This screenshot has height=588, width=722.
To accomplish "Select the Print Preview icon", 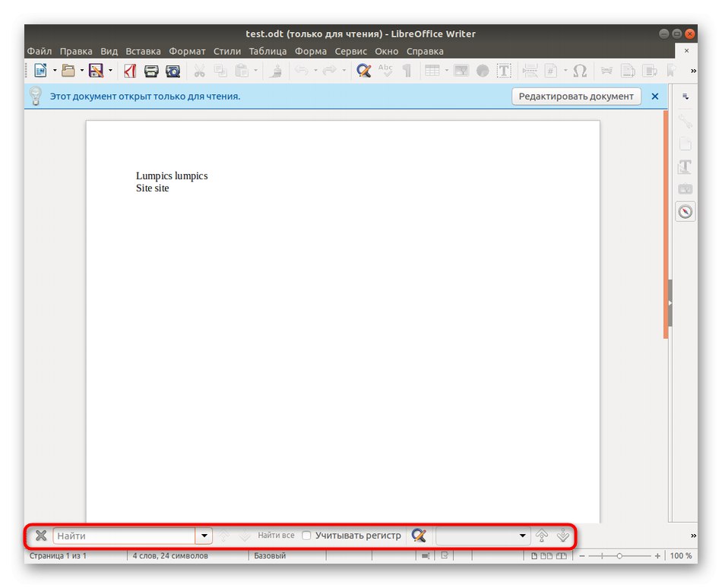I will point(173,70).
